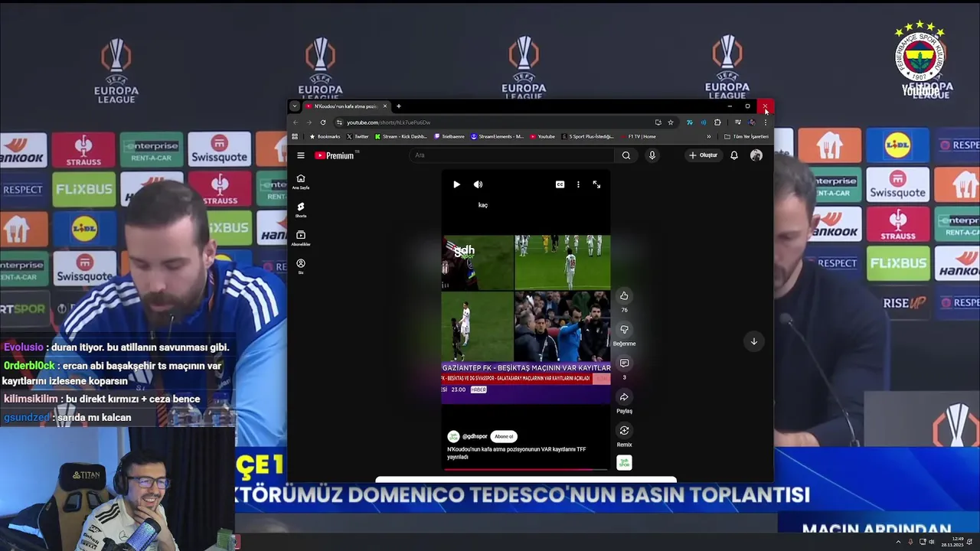Open a new browser tab
This screenshot has width=980, height=551.
pyautogui.click(x=398, y=106)
